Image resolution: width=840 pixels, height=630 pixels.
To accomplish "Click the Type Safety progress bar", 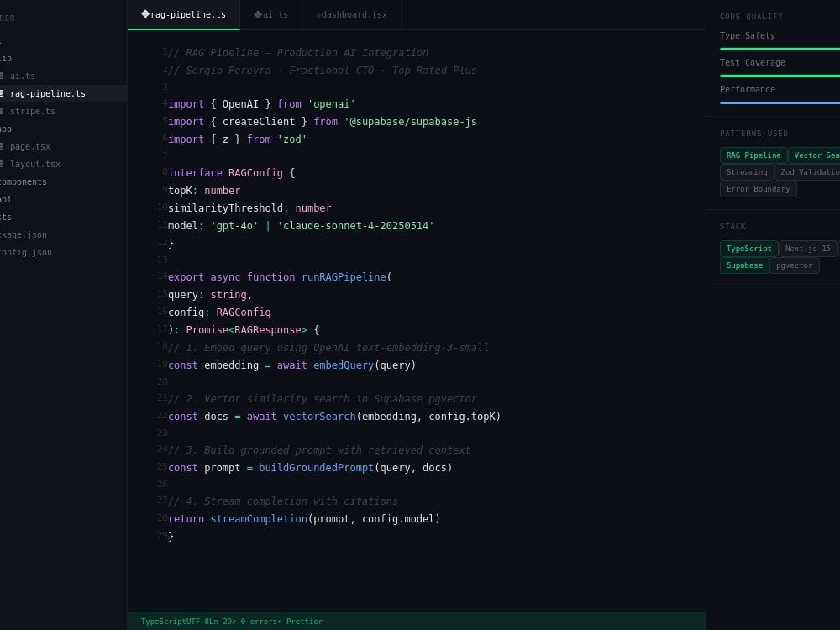I will [780, 49].
